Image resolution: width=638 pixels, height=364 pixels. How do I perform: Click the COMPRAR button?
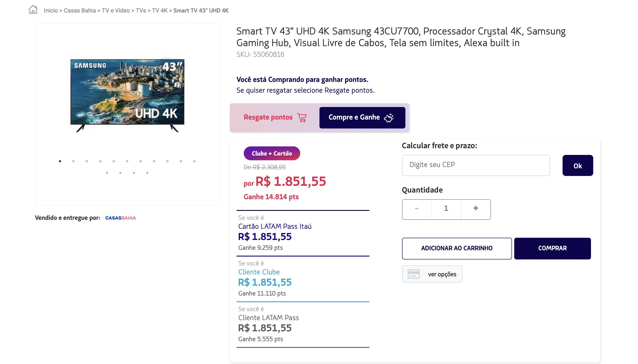[x=552, y=248]
